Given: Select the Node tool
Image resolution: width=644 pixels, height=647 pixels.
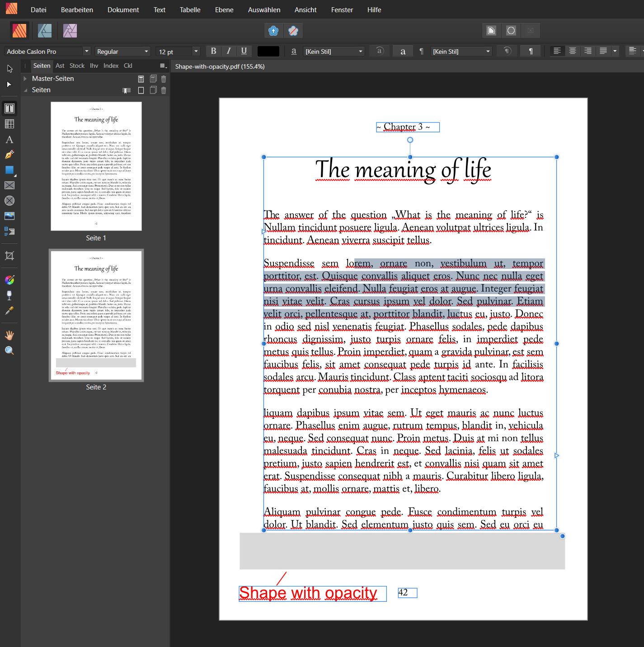Looking at the screenshot, I should coord(9,84).
